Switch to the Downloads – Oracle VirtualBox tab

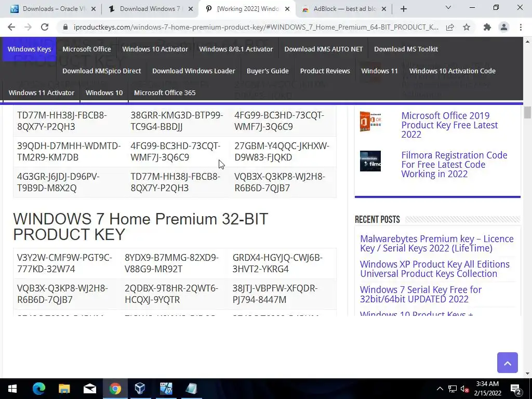(x=54, y=9)
